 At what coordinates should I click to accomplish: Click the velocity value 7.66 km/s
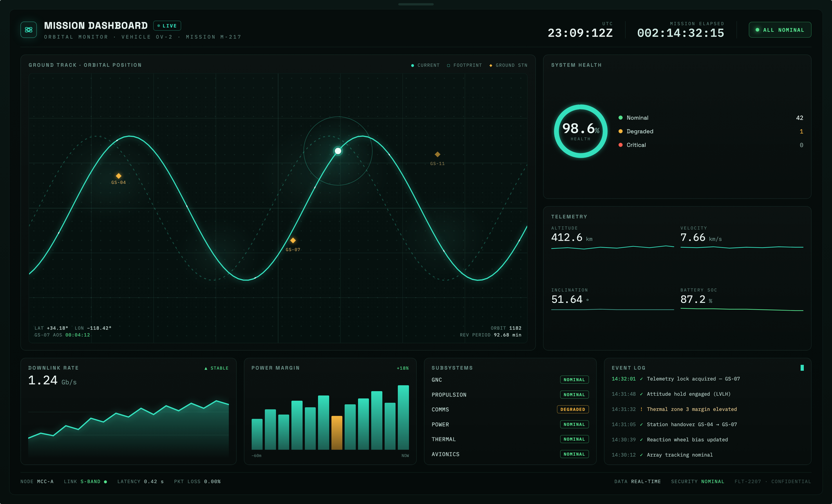[x=701, y=237]
